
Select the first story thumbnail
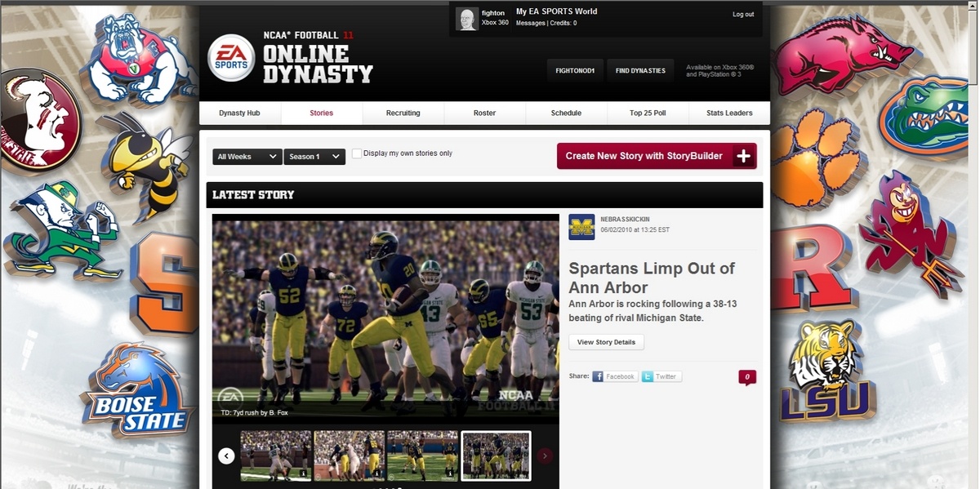(x=275, y=456)
